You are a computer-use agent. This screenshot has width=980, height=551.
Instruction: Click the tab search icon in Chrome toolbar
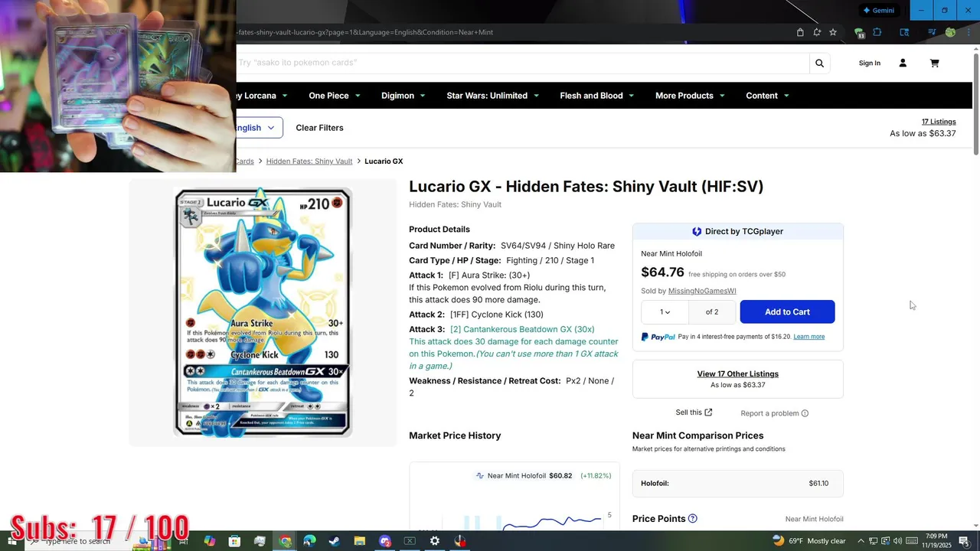pos(904,32)
